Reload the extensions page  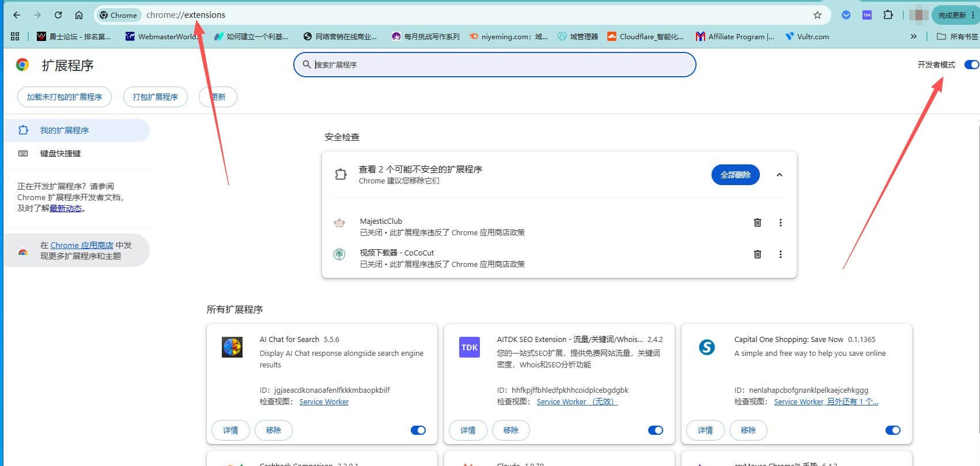tap(58, 15)
